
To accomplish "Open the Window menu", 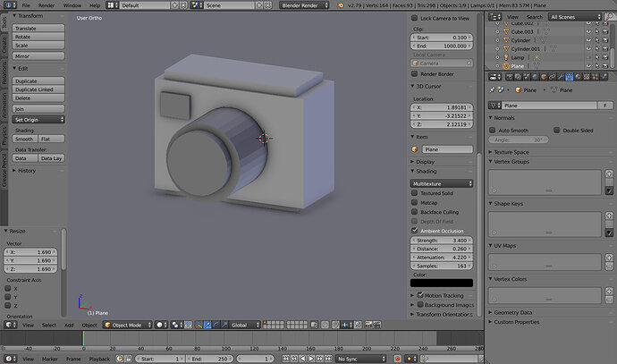I will tap(72, 5).
